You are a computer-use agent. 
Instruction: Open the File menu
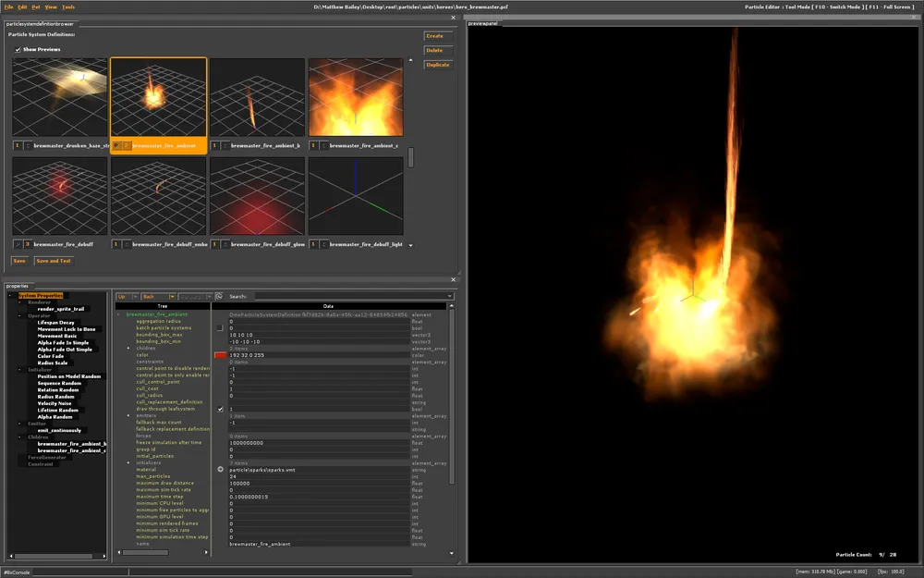9,6
